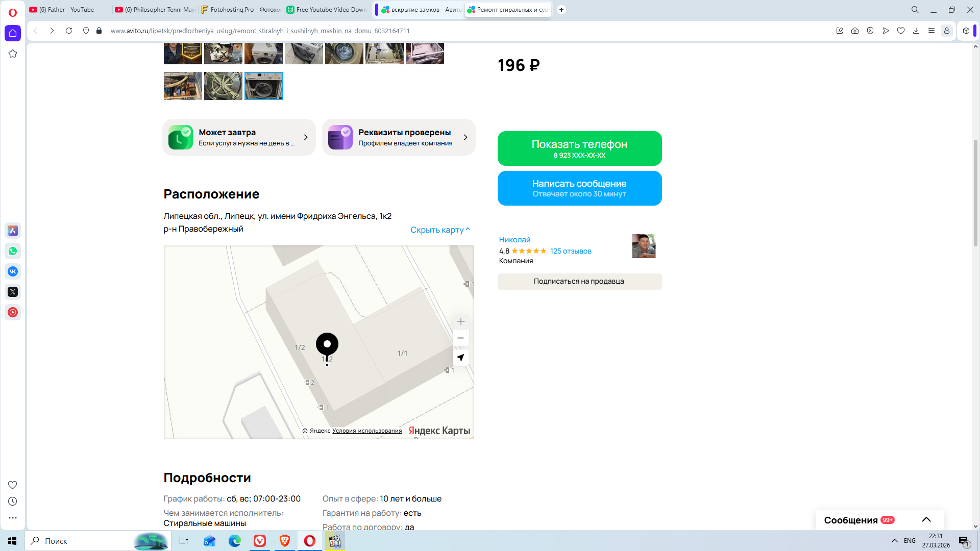Click the Показать телефон button
This screenshot has width=980, height=551.
[x=579, y=148]
